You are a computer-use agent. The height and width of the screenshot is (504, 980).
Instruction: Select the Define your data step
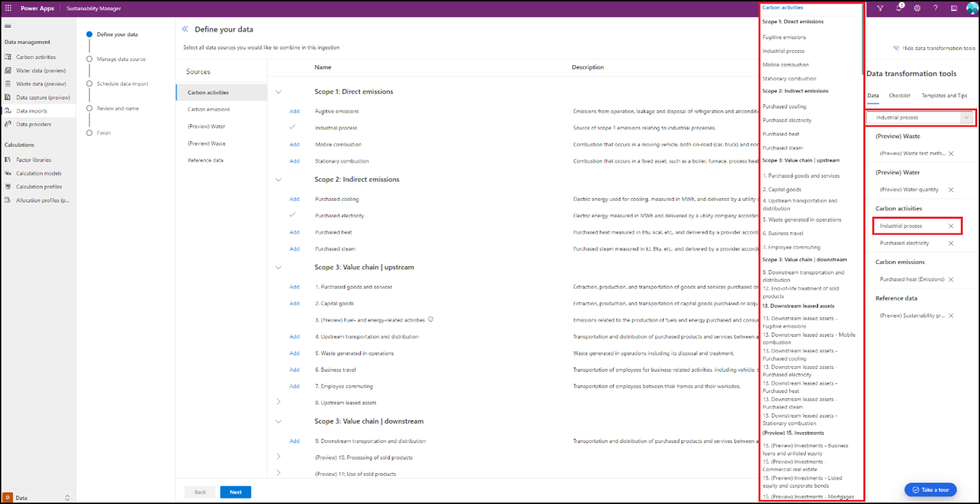(116, 34)
